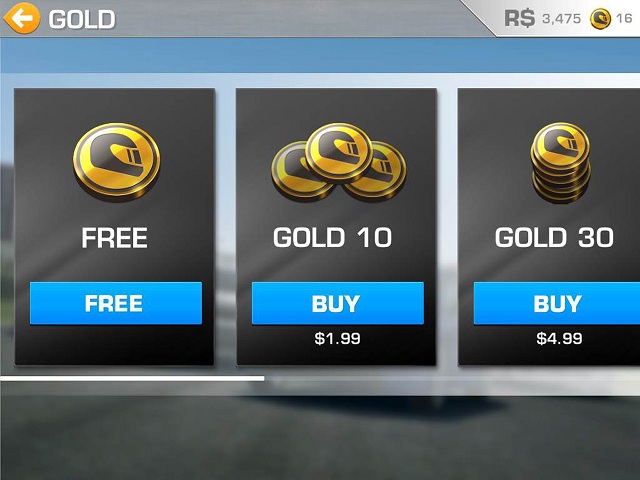The width and height of the screenshot is (640, 480).
Task: Click the unfilled part of scroll track
Action: click(x=452, y=379)
